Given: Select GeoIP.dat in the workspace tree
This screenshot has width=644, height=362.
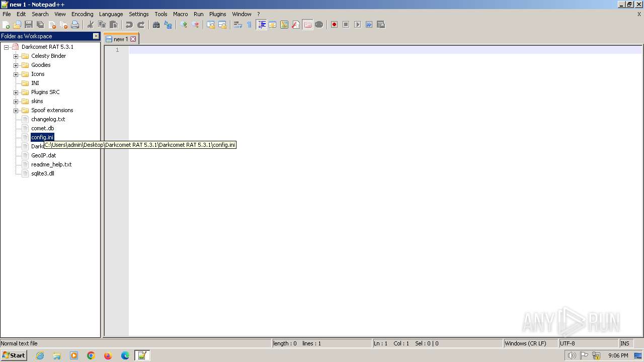Looking at the screenshot, I should click(43, 155).
